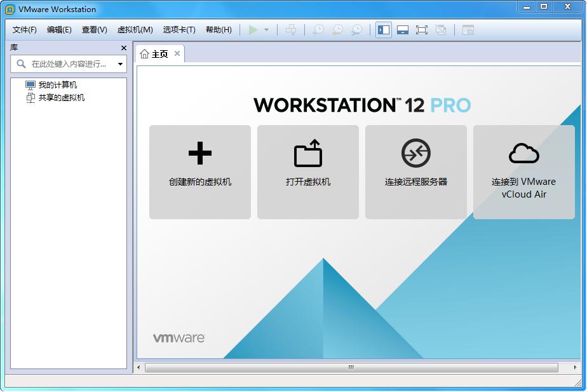The height and width of the screenshot is (392, 587).
Task: Toggle the library sidebar view icon
Action: pos(384,30)
